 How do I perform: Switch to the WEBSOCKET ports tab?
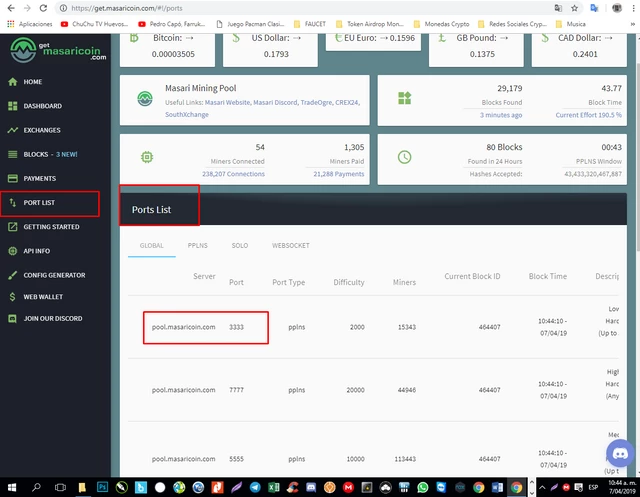click(291, 245)
